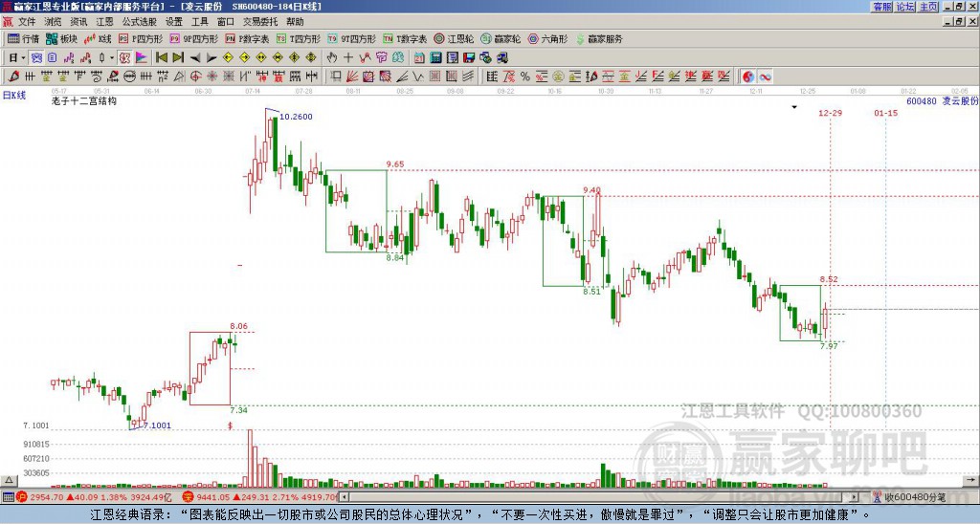This screenshot has width=980, height=524.
Task: Open the 浏览 menu
Action: click(x=54, y=22)
